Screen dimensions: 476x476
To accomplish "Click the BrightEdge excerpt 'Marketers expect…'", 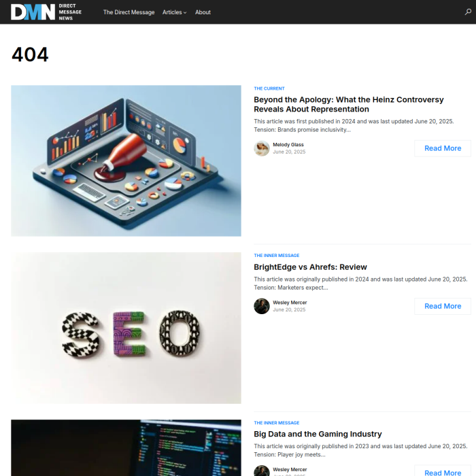I will coord(360,284).
